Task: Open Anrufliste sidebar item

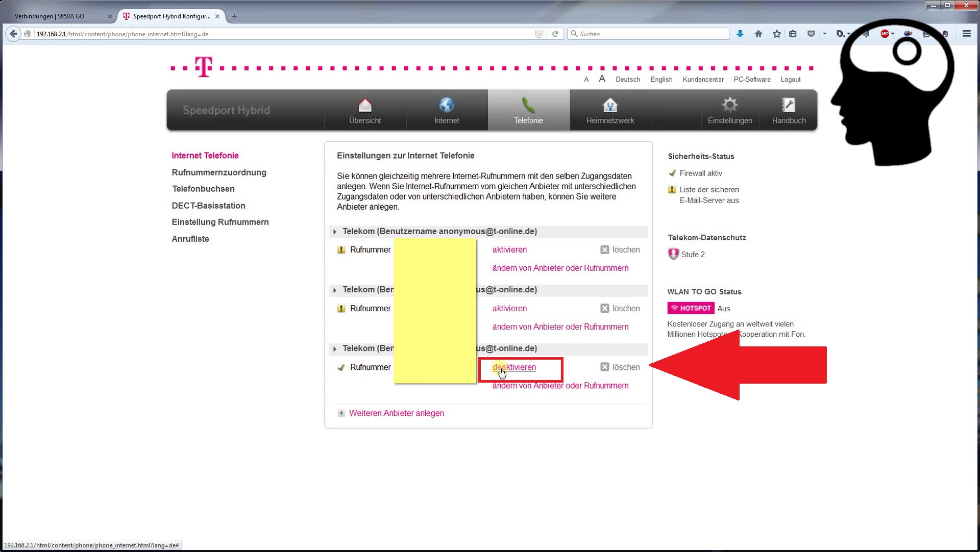Action: click(x=190, y=239)
